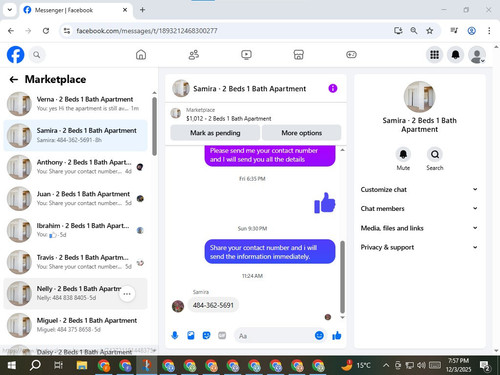The image size is (500, 375).
Task: Expand Media, files and links section
Action: coord(419,228)
